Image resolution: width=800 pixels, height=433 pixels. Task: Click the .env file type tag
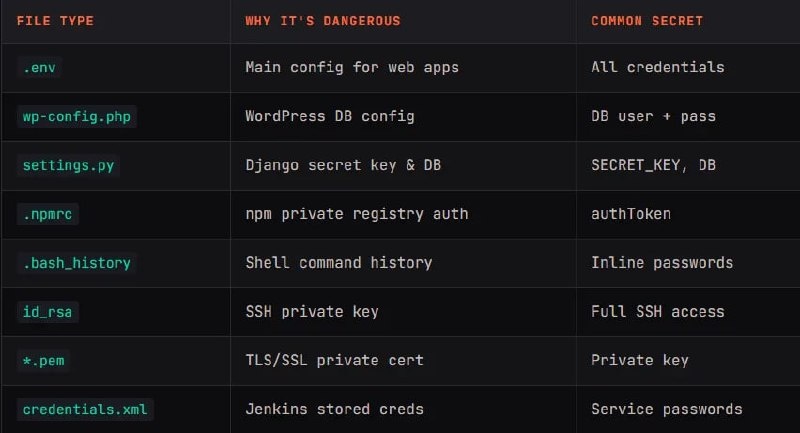[x=39, y=67]
